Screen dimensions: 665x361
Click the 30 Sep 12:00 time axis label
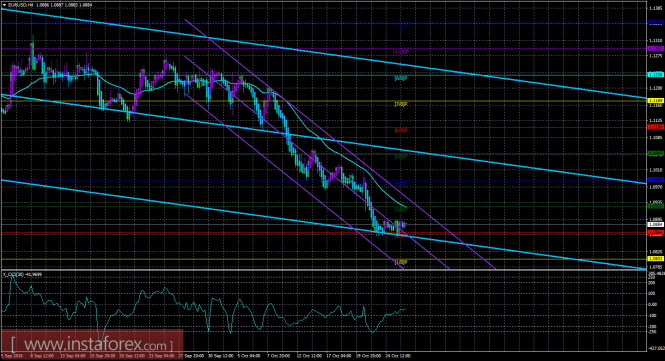221,356
